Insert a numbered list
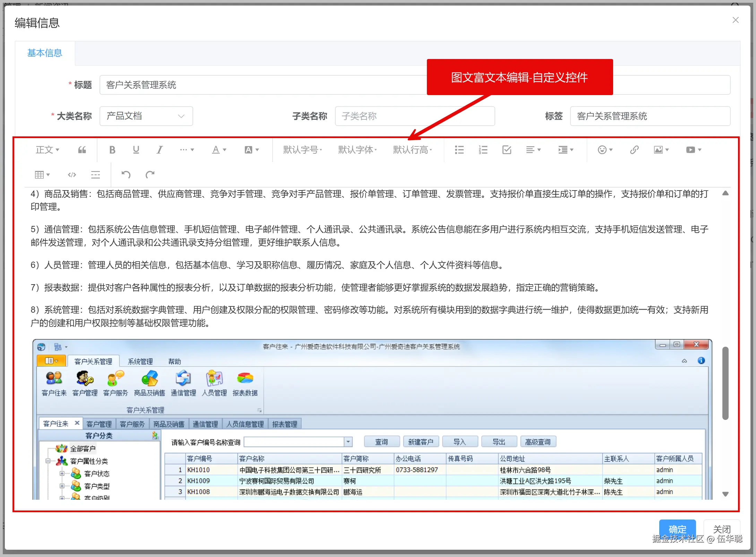Image resolution: width=756 pixels, height=557 pixels. [483, 150]
